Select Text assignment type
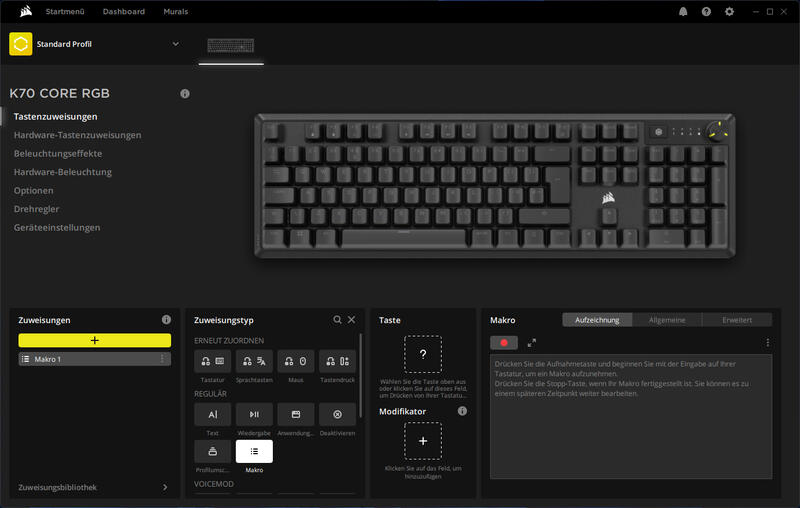Screen dimensions: 800x508 point(212,415)
